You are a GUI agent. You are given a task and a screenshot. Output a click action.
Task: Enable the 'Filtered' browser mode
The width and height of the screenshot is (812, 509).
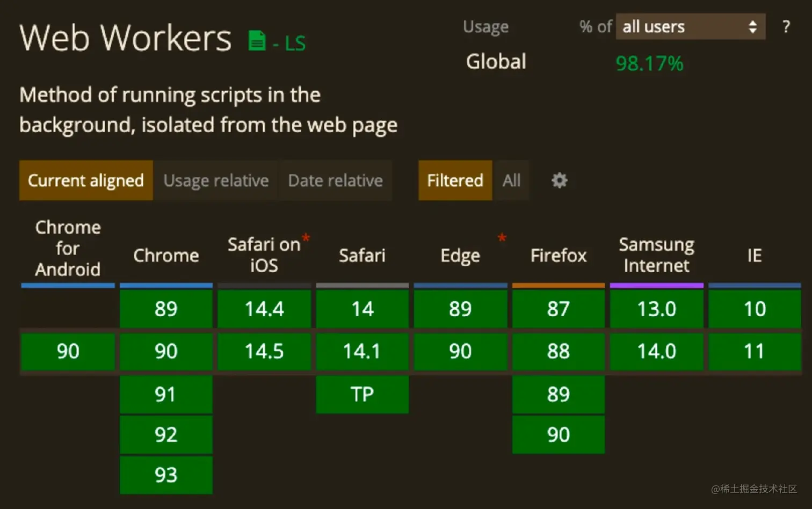pyautogui.click(x=454, y=180)
